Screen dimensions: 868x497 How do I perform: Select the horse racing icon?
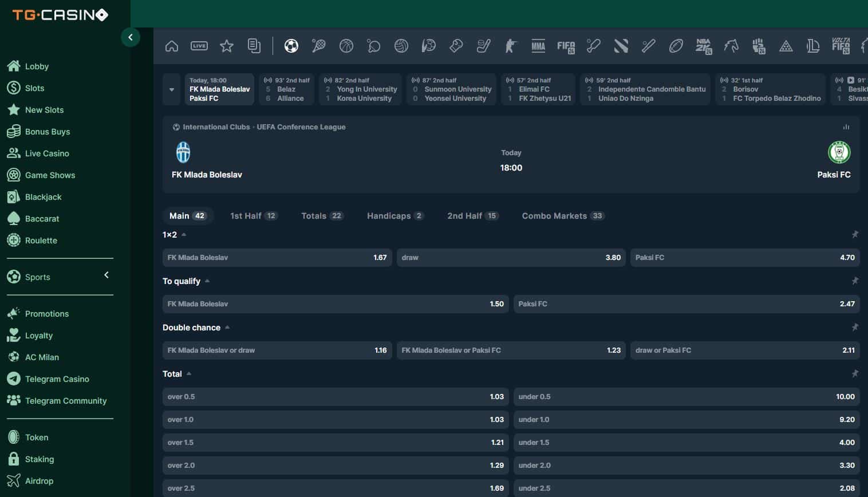click(x=731, y=46)
